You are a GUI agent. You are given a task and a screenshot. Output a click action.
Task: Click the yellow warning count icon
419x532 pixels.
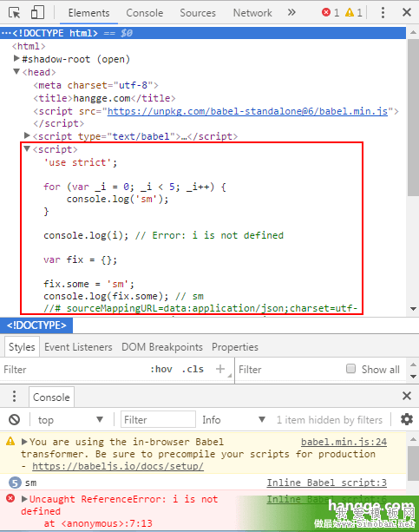coord(350,12)
